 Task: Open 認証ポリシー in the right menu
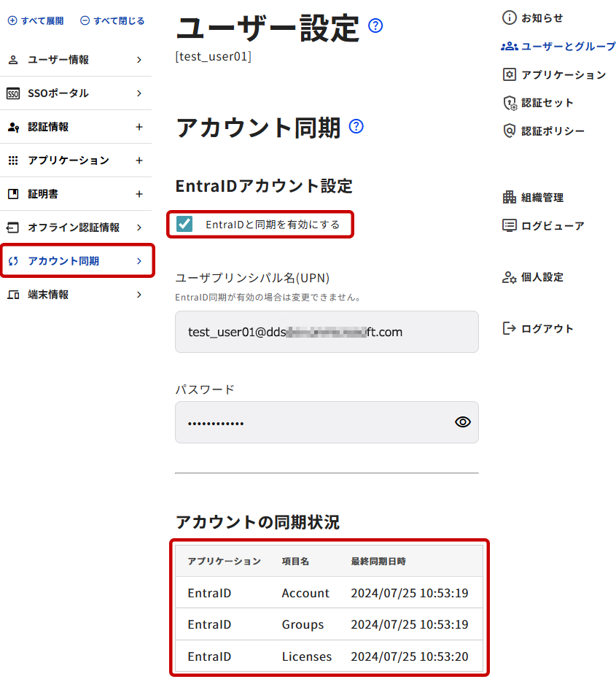(544, 131)
